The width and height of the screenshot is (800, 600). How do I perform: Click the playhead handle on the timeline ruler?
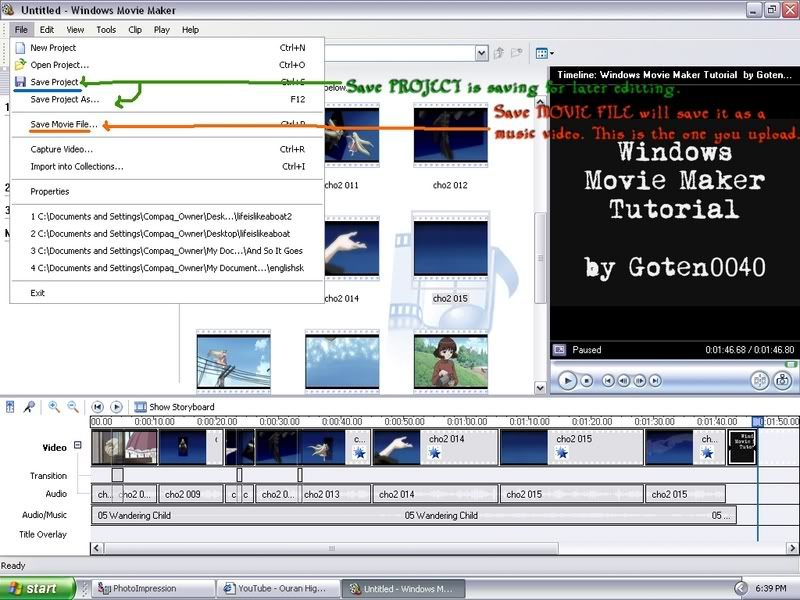point(758,421)
